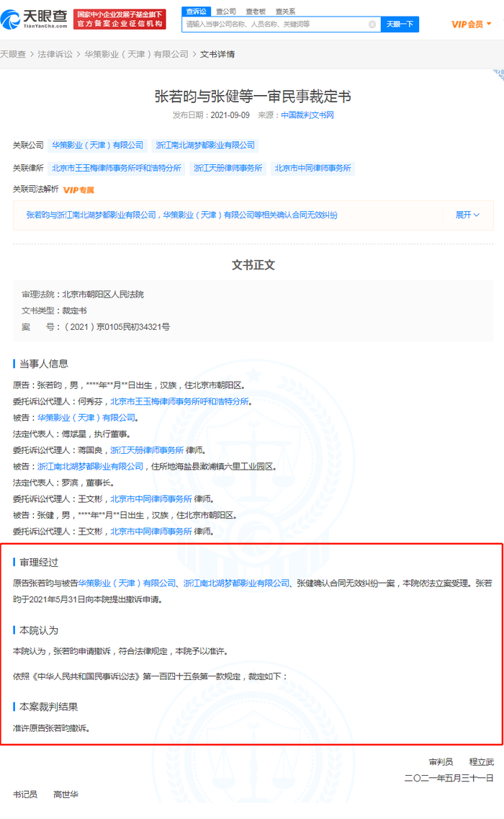Open the 确认合同无效纠纷 related analysis link

(x=181, y=215)
